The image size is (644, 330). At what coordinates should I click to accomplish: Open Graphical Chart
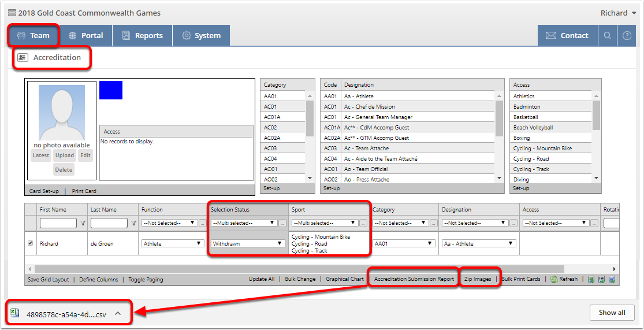pos(345,279)
